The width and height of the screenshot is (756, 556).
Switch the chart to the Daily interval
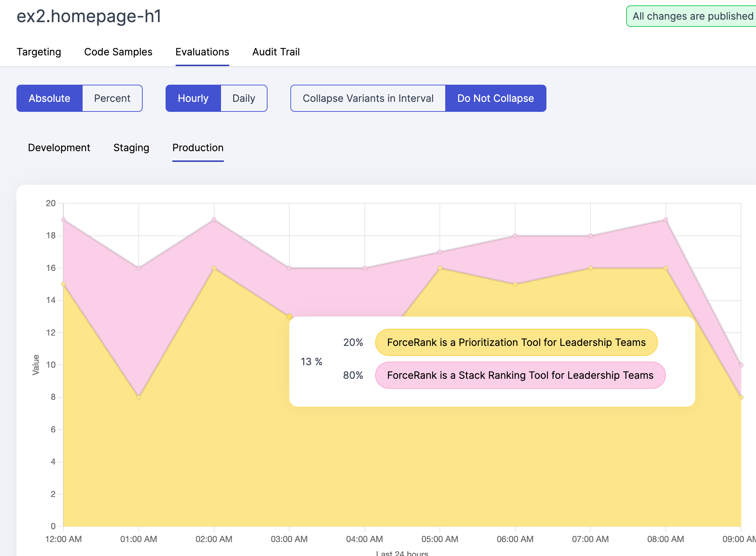(x=244, y=98)
